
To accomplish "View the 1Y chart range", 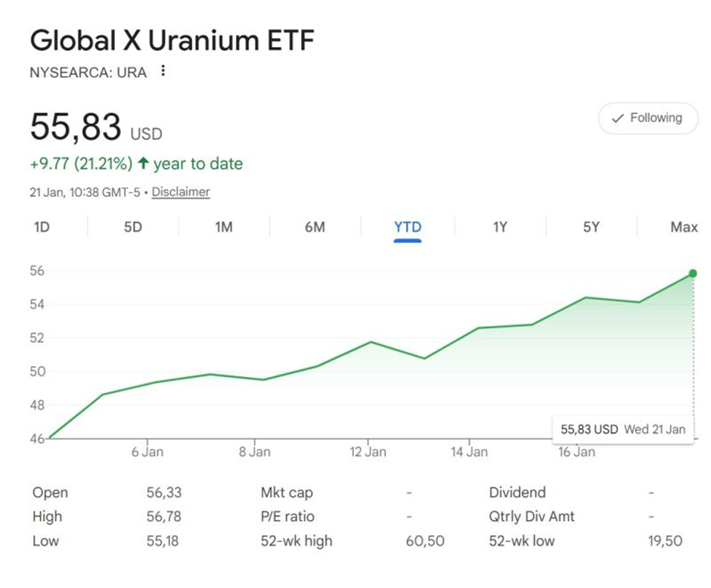I will [499, 227].
